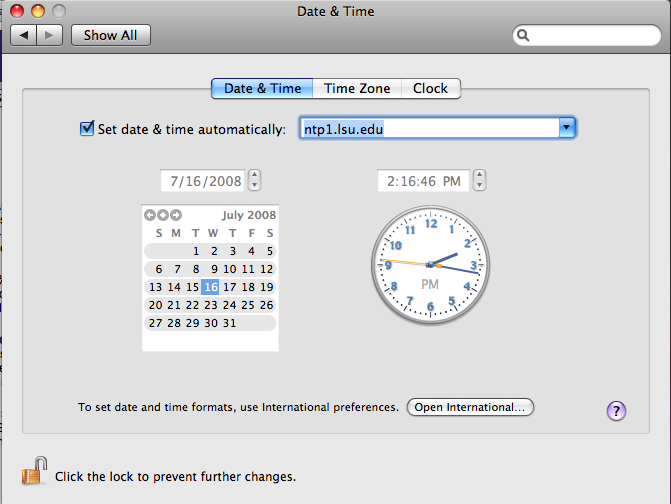Image resolution: width=671 pixels, height=504 pixels.
Task: Increase the time with stepper up arrow
Action: point(479,175)
